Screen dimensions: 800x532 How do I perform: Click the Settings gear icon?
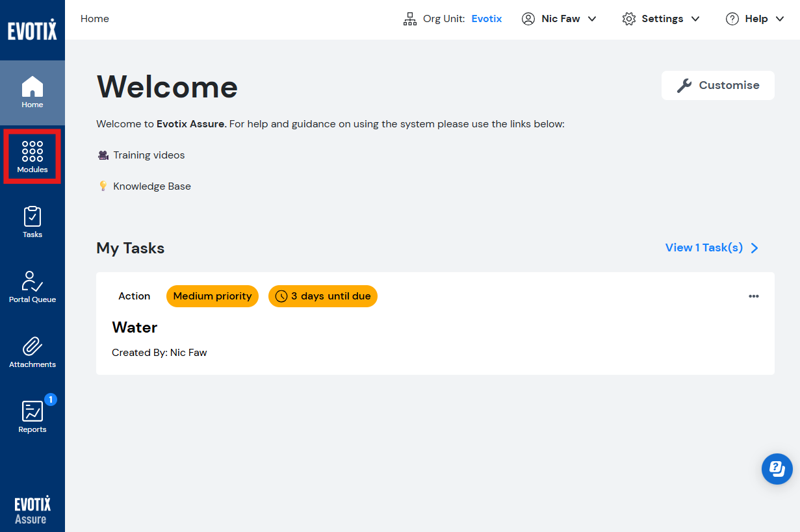pyautogui.click(x=628, y=19)
